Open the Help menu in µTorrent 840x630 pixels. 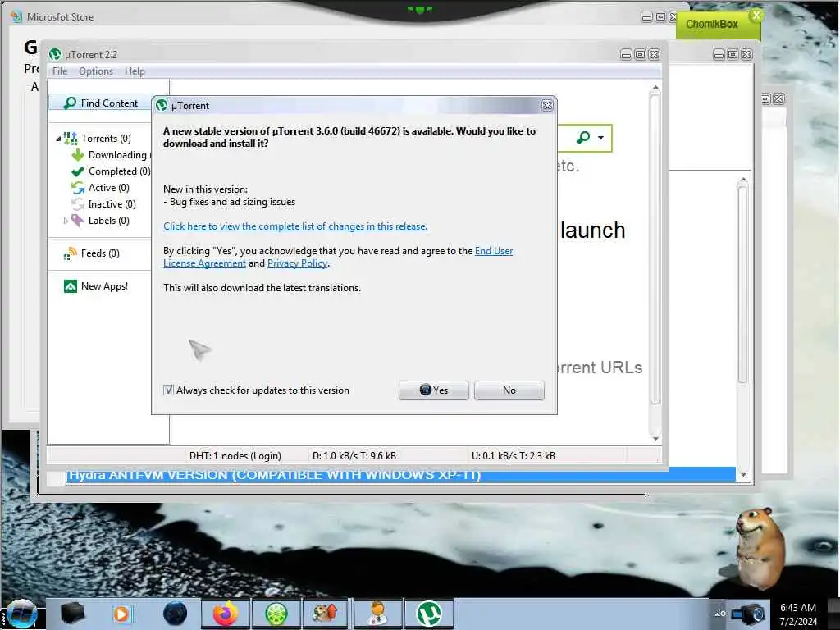pyautogui.click(x=135, y=71)
